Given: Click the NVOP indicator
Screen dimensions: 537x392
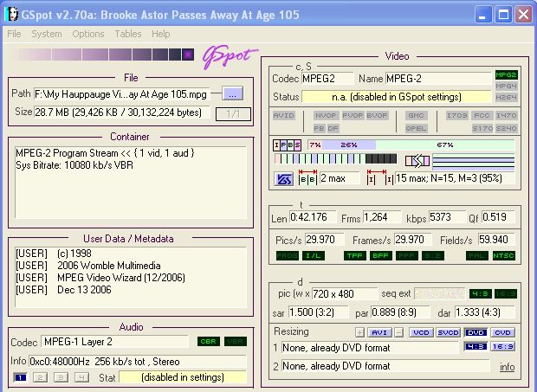Looking at the screenshot, I should [326, 115].
